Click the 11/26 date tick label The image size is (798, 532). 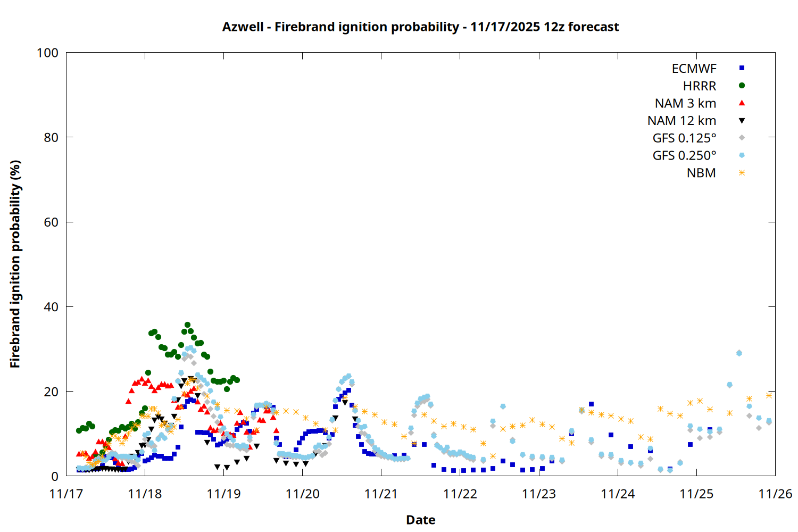[775, 494]
